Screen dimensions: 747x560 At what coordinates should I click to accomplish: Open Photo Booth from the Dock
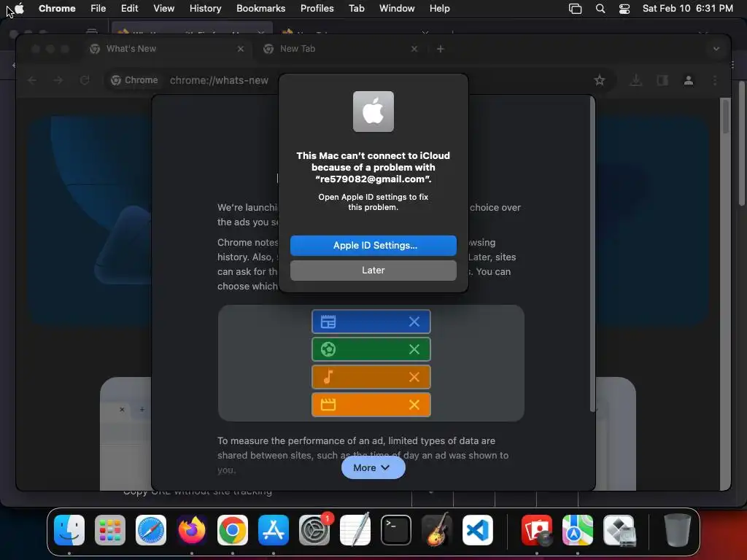[x=537, y=530]
